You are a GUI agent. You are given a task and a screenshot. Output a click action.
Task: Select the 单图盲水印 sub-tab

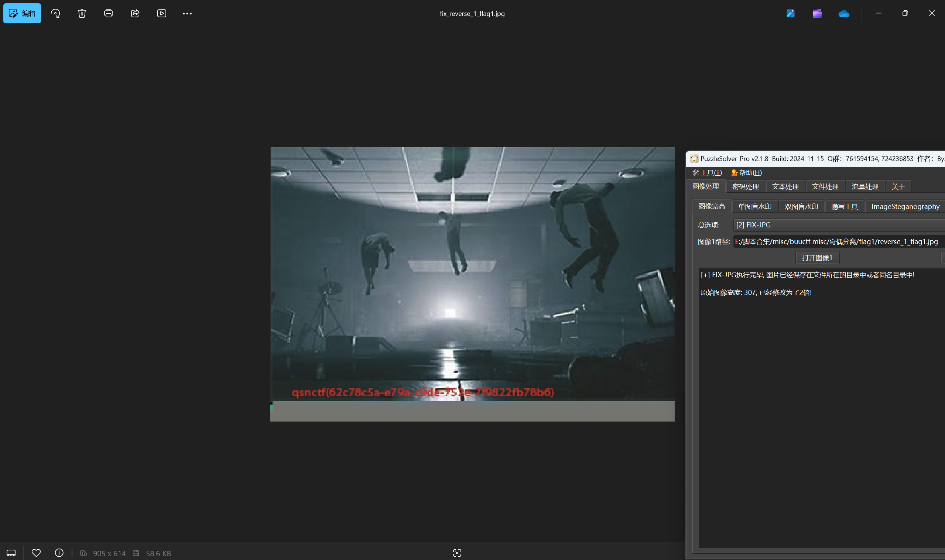click(755, 206)
